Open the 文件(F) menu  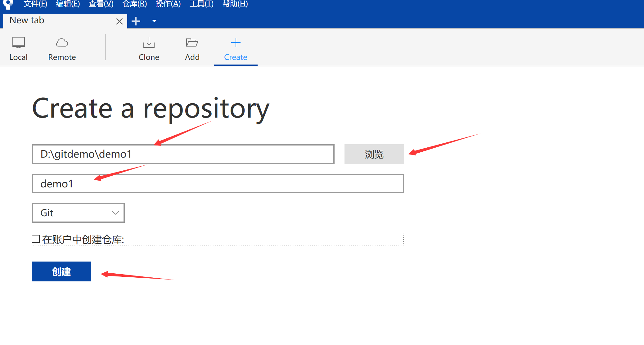[35, 4]
